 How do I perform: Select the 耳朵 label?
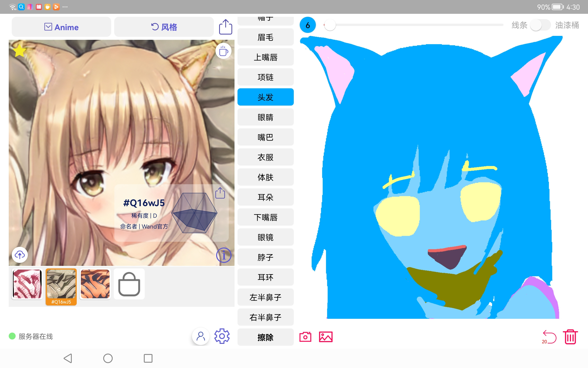pos(266,197)
